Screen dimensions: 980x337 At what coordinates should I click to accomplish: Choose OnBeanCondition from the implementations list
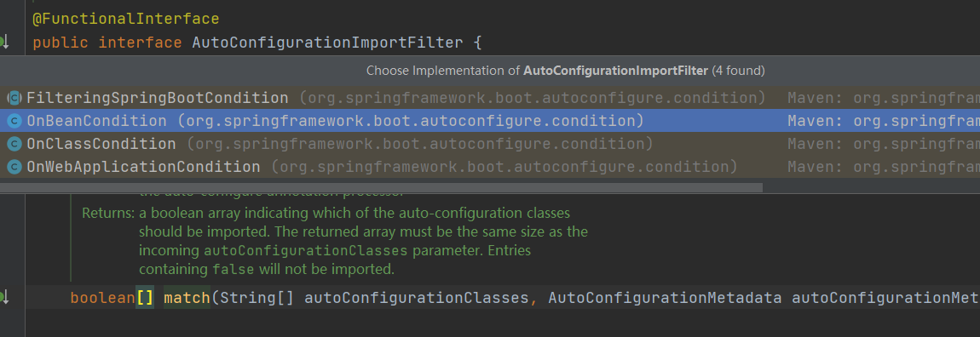(490, 121)
